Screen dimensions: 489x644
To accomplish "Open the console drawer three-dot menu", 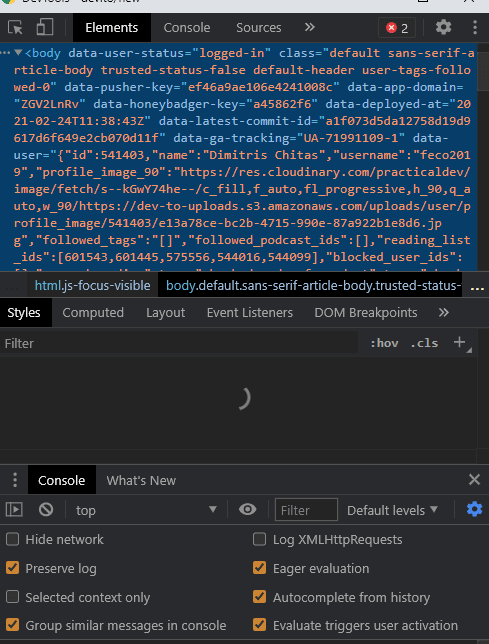I will click(15, 480).
